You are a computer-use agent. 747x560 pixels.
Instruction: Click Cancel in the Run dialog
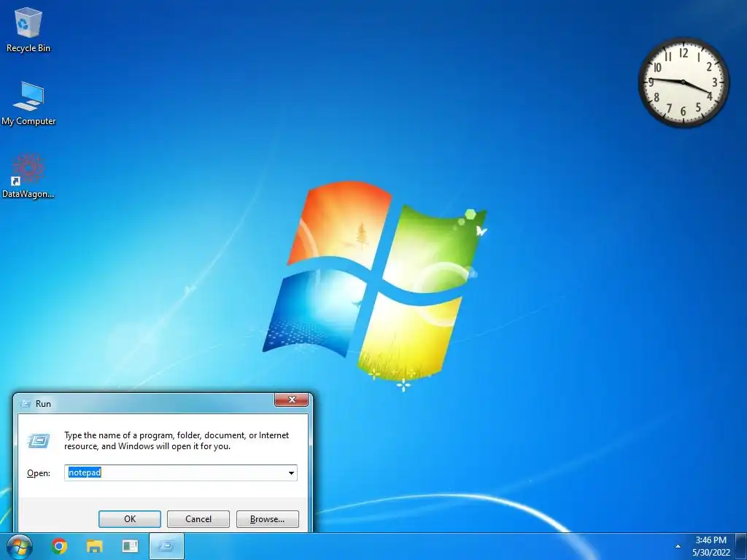(x=198, y=519)
